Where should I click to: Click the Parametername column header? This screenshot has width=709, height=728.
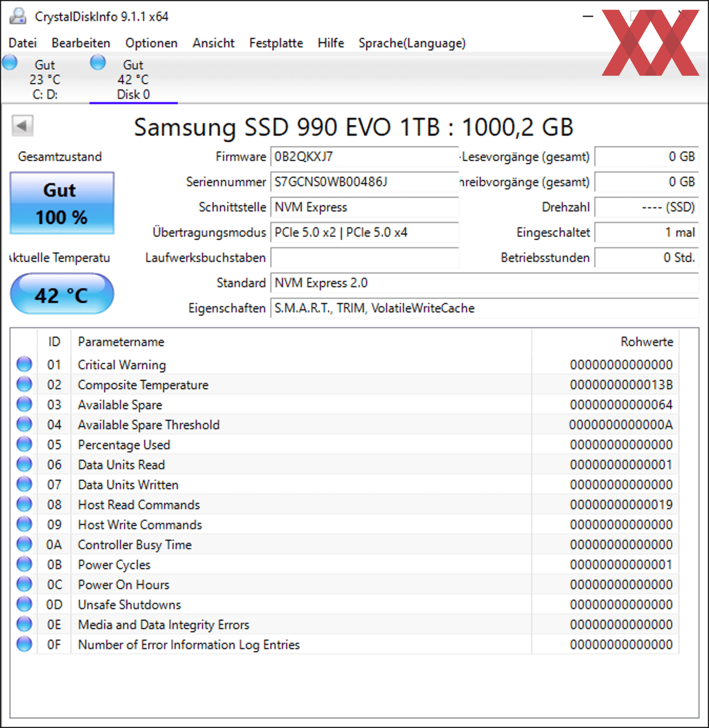(x=301, y=342)
